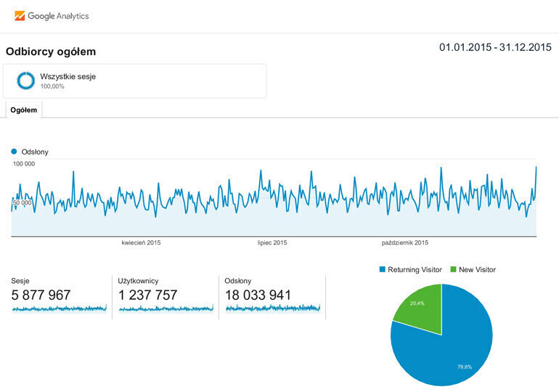Click the Sesje value 5 877 967

pos(41,295)
